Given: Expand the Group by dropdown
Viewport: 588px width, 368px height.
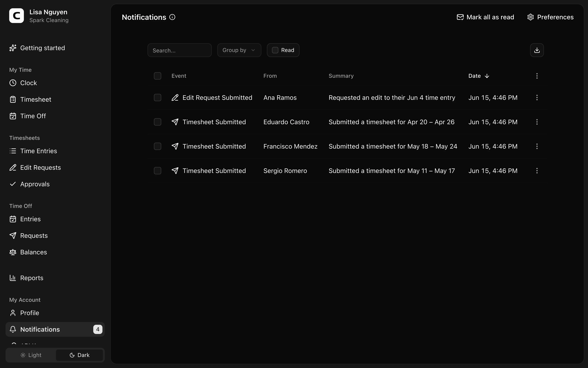Looking at the screenshot, I should 239,50.
